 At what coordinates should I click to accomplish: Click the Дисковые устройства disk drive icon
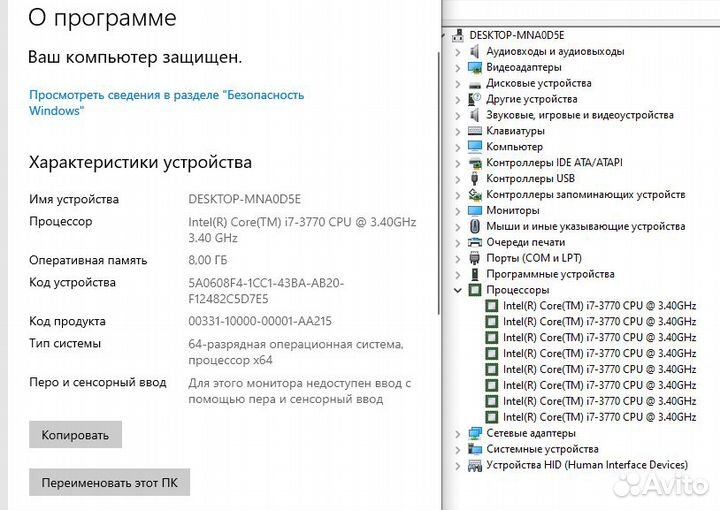pyautogui.click(x=475, y=84)
